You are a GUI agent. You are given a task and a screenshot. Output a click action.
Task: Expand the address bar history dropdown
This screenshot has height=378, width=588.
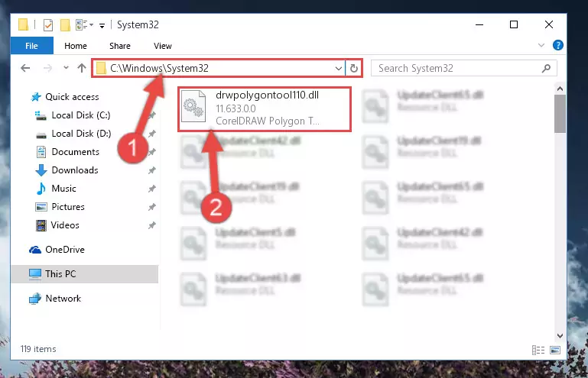pyautogui.click(x=338, y=68)
